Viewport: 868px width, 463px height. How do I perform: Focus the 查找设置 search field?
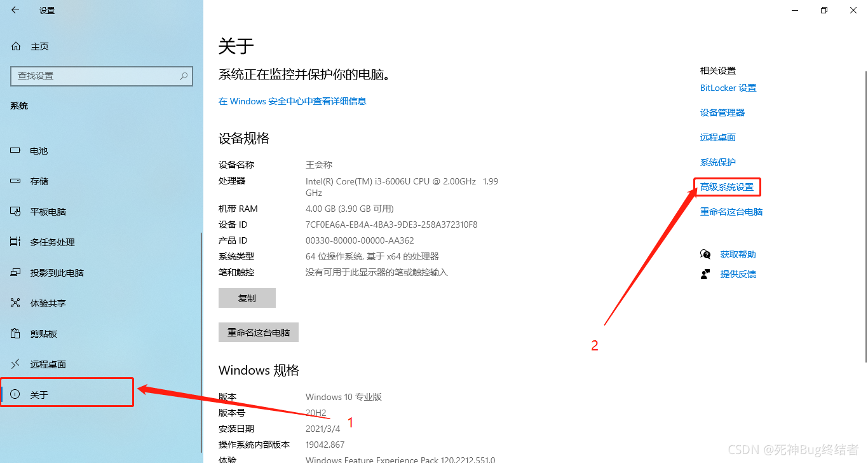coord(102,76)
